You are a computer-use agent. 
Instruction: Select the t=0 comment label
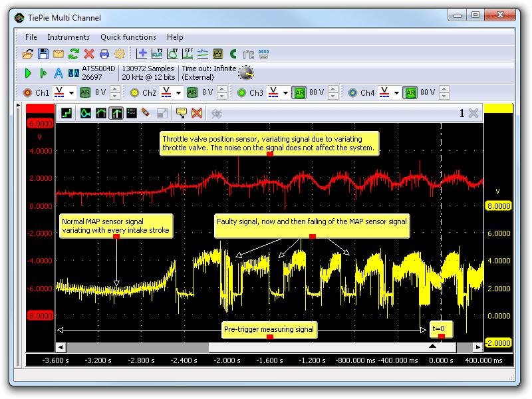pyautogui.click(x=441, y=329)
